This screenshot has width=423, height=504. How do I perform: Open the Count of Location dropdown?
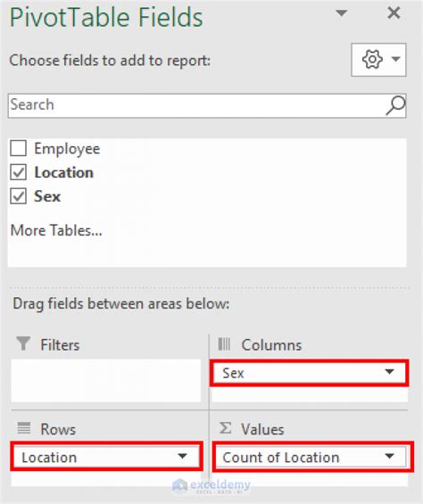pyautogui.click(x=390, y=457)
